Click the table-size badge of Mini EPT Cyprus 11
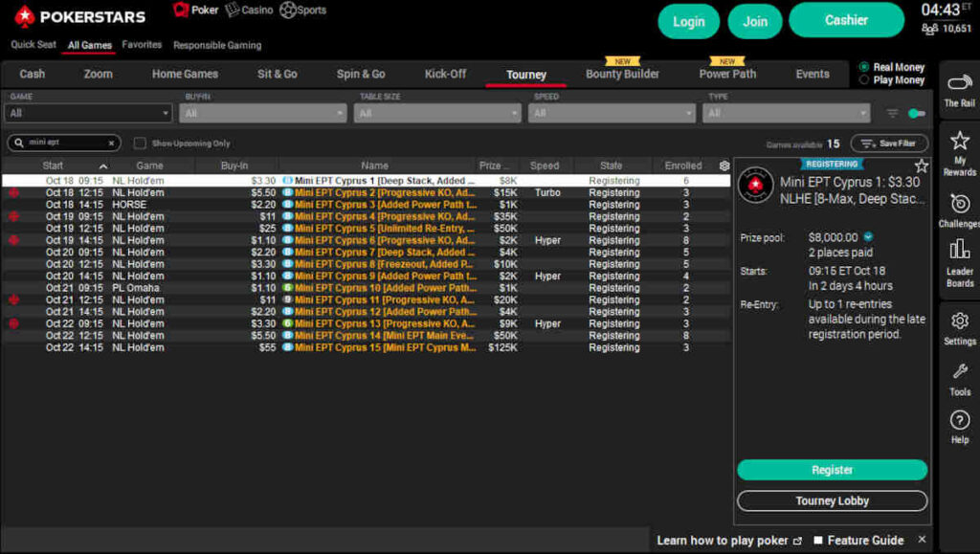980x554 pixels. [x=287, y=299]
